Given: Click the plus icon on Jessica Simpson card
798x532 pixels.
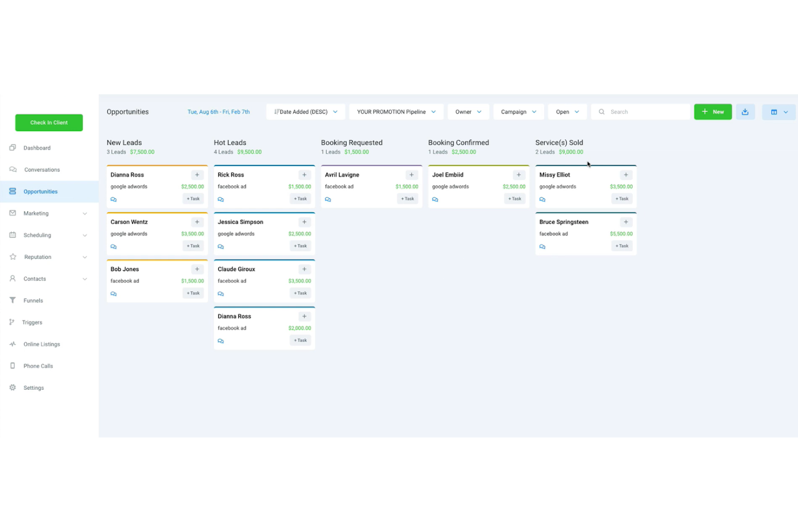Looking at the screenshot, I should pyautogui.click(x=305, y=222).
